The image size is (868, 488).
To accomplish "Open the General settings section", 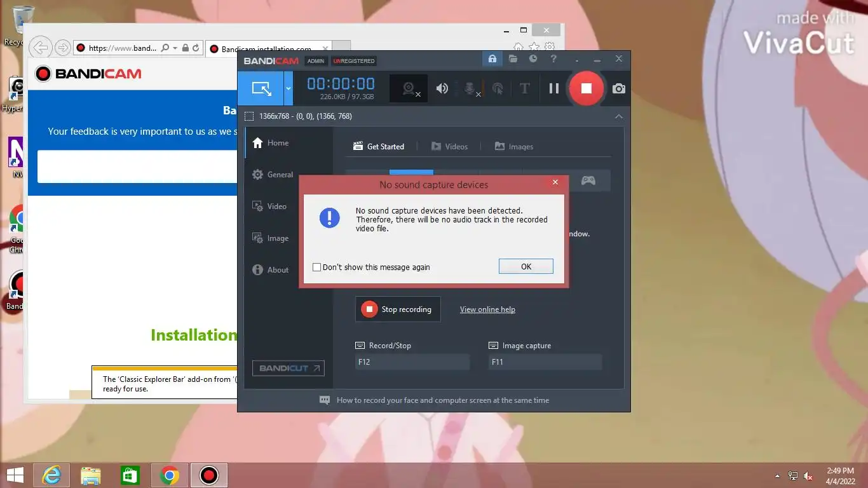I will point(273,175).
